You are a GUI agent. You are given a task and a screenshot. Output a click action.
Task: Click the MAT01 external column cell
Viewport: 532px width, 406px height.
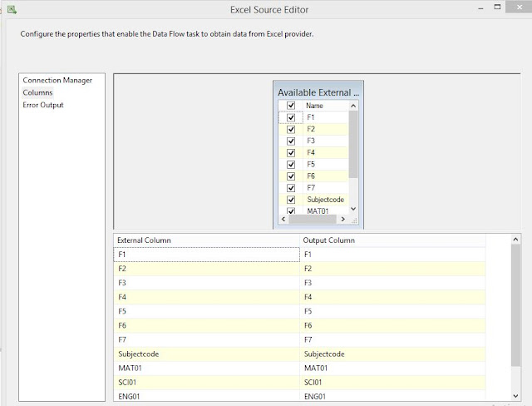pyautogui.click(x=207, y=369)
